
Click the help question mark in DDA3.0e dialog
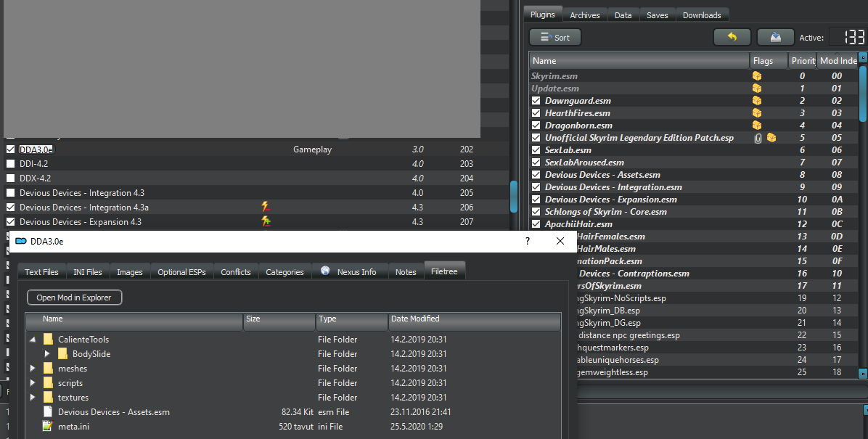point(528,241)
